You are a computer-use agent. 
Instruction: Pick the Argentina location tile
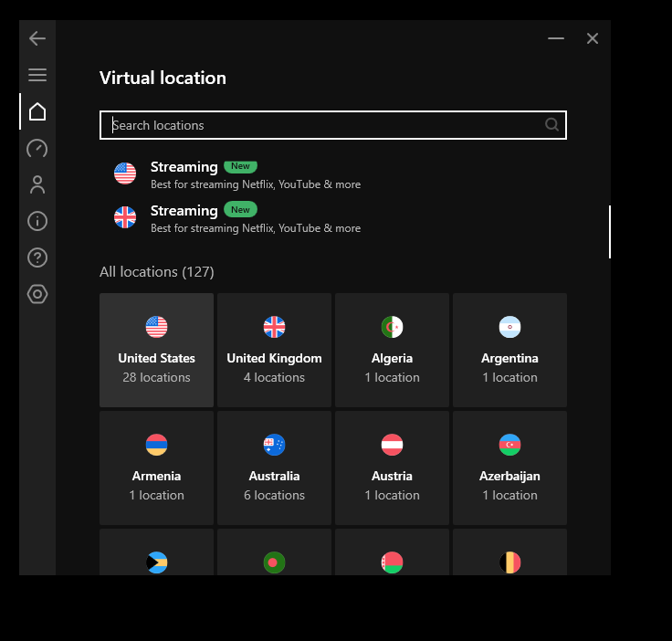pyautogui.click(x=510, y=350)
